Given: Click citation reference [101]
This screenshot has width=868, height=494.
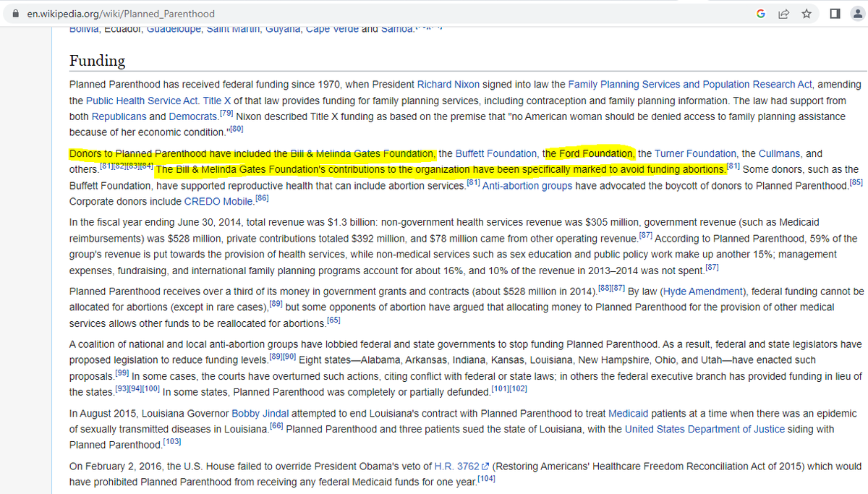Looking at the screenshot, I should [x=499, y=388].
